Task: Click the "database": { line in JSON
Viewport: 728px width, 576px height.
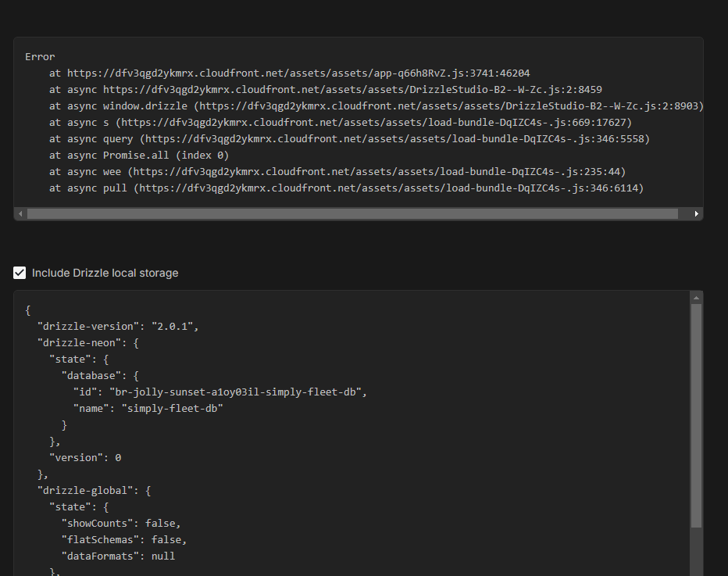Action: click(x=100, y=376)
